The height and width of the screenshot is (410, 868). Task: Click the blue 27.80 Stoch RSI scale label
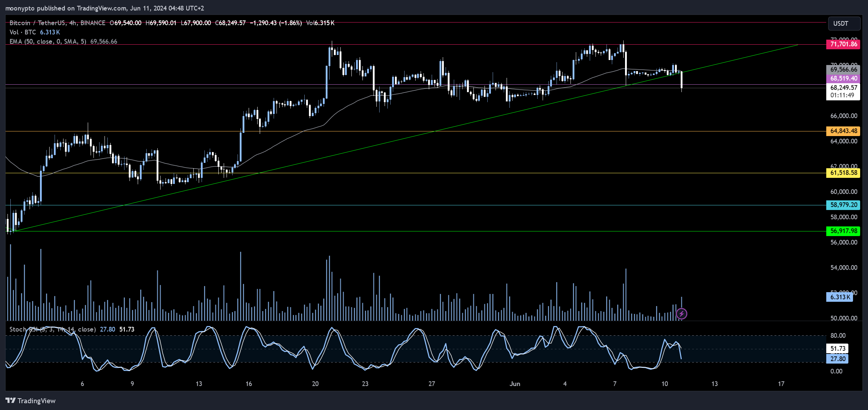click(838, 359)
